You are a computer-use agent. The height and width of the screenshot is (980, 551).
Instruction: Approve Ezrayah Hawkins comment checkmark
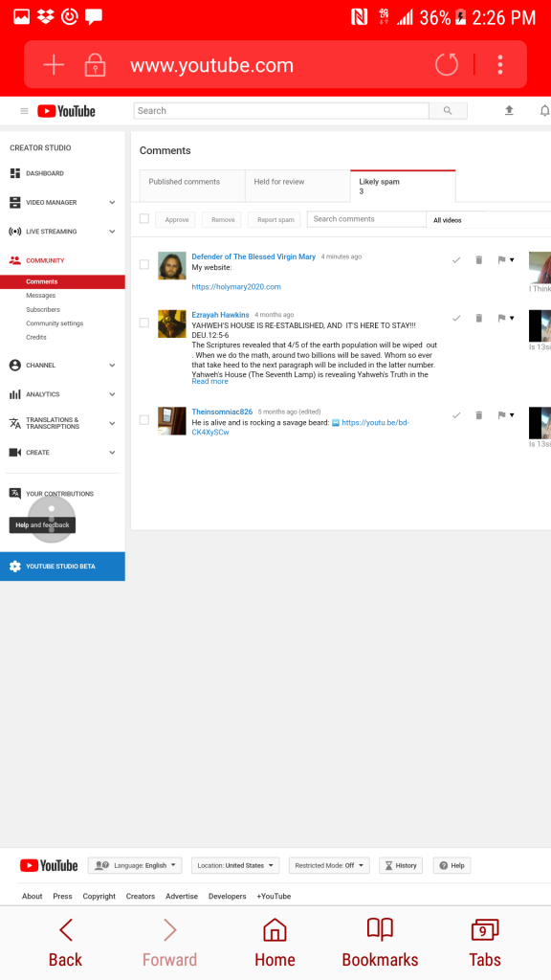[x=456, y=318]
